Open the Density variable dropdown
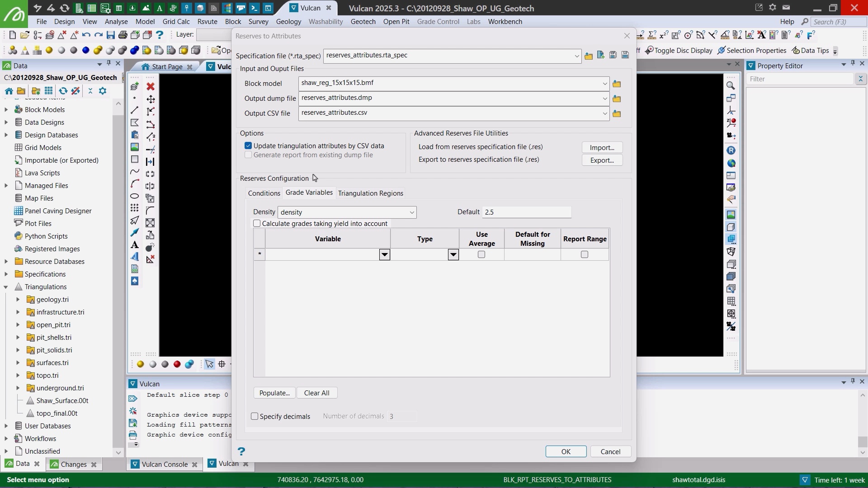Image resolution: width=868 pixels, height=488 pixels. (x=411, y=212)
